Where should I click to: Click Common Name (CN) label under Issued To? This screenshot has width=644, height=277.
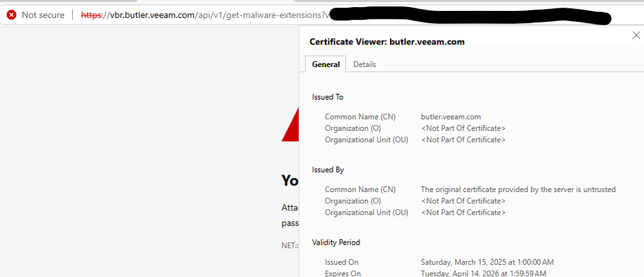[x=360, y=117]
